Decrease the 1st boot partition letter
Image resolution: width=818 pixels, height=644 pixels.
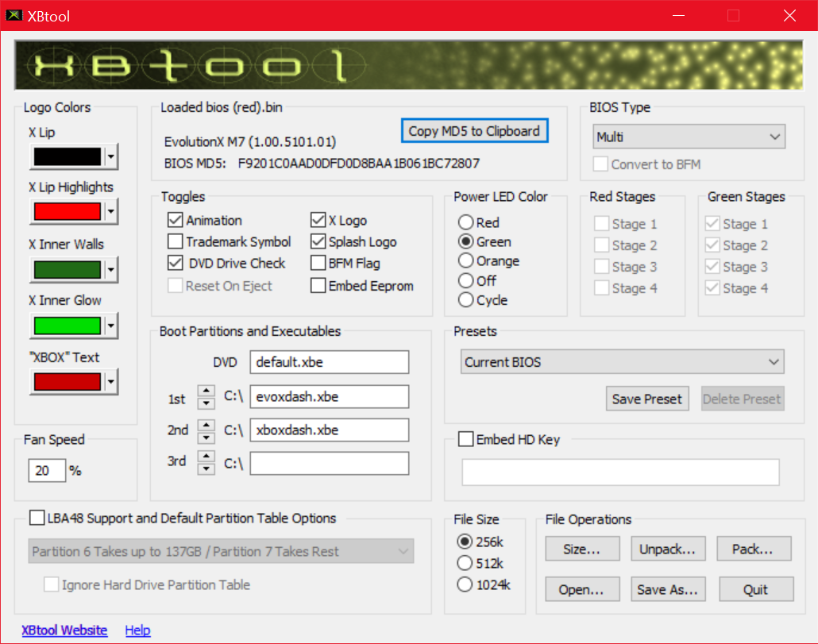206,403
